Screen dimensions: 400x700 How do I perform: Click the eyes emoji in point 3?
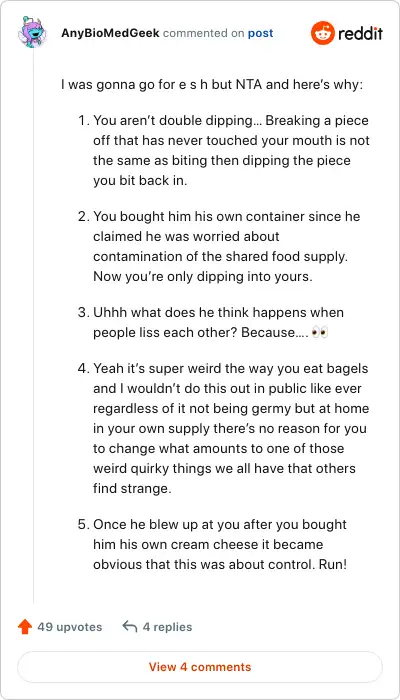pos(320,333)
